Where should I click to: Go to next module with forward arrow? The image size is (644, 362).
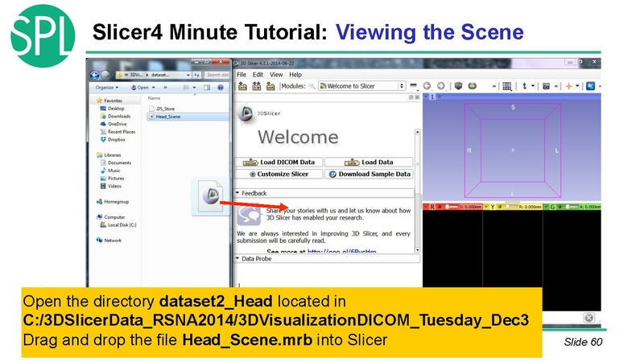pyautogui.click(x=440, y=86)
